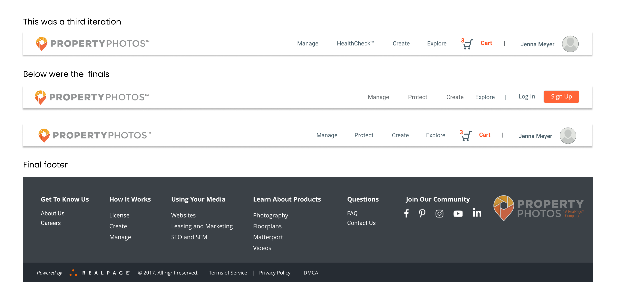Image resolution: width=644 pixels, height=298 pixels.
Task: Open About Us footer link
Action: click(52, 213)
